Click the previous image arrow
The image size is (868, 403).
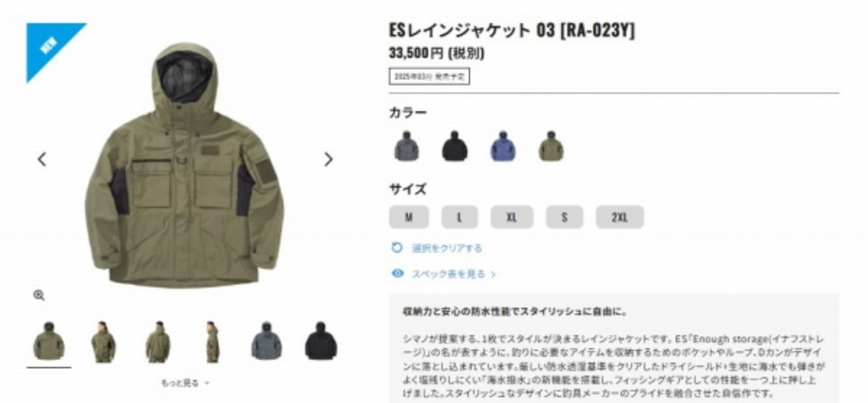[42, 159]
